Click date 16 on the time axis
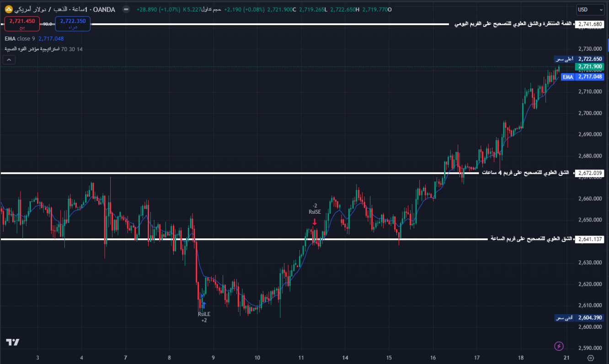609x364 pixels. (x=433, y=358)
